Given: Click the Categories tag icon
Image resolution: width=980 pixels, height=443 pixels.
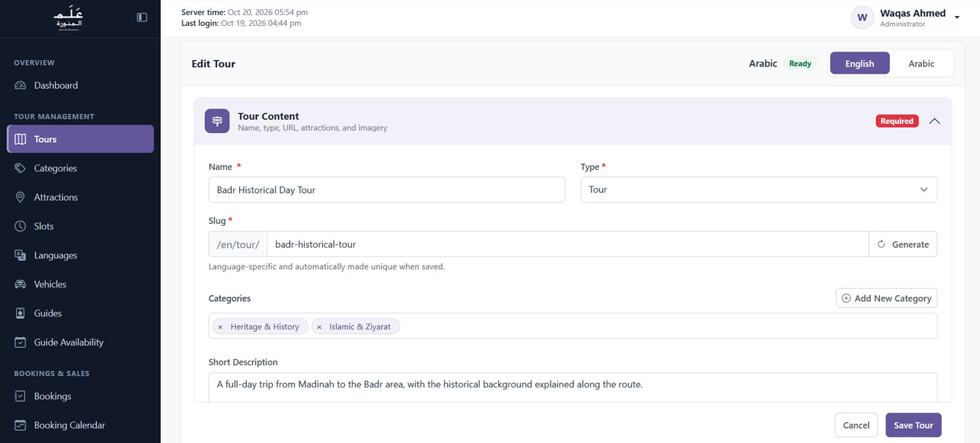Looking at the screenshot, I should [x=20, y=168].
